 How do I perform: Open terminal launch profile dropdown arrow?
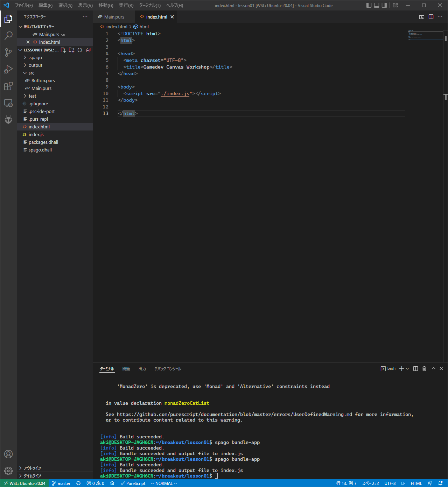tap(407, 369)
